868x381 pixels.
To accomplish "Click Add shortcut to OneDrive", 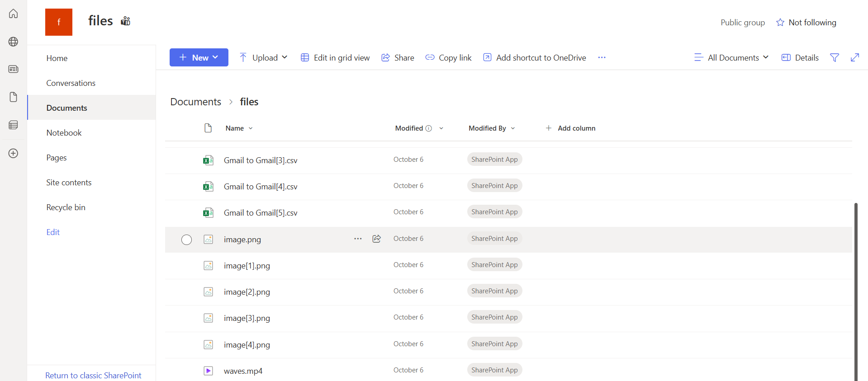I will click(534, 57).
